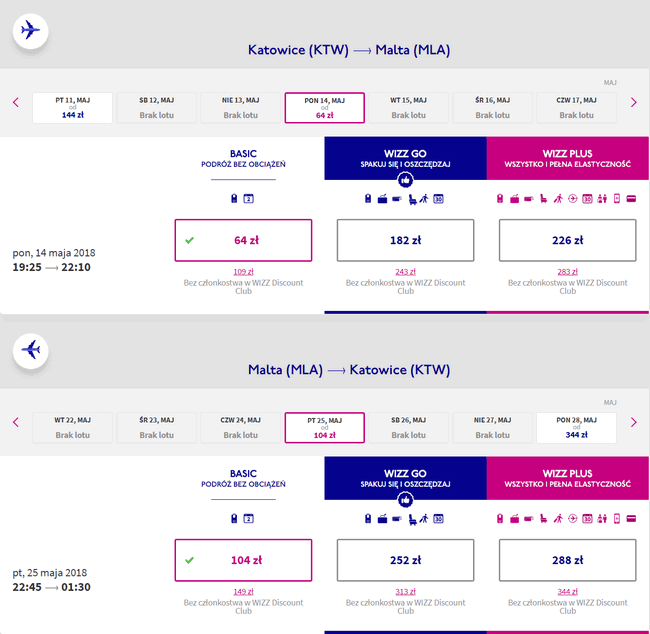Choose PT 11, MAJ outbound date 144 zł
This screenshot has width=650, height=634.
73,108
